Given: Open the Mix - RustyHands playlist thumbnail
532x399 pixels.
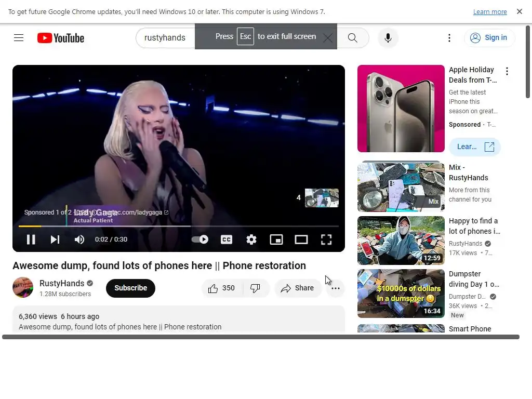Looking at the screenshot, I should click(x=401, y=187).
